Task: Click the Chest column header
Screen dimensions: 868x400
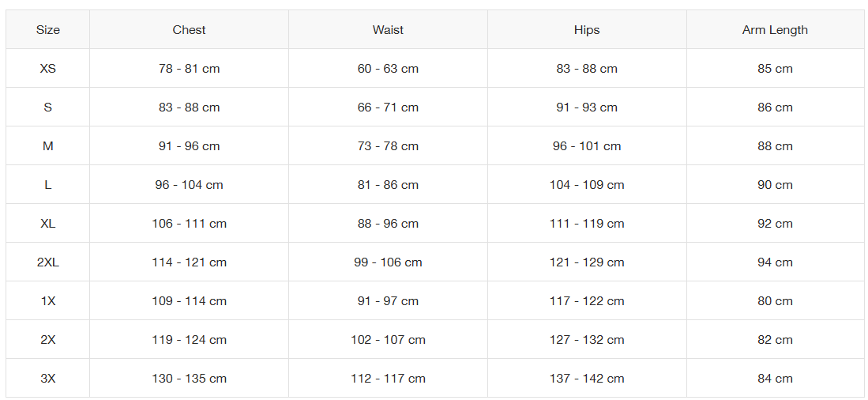Action: pos(189,30)
